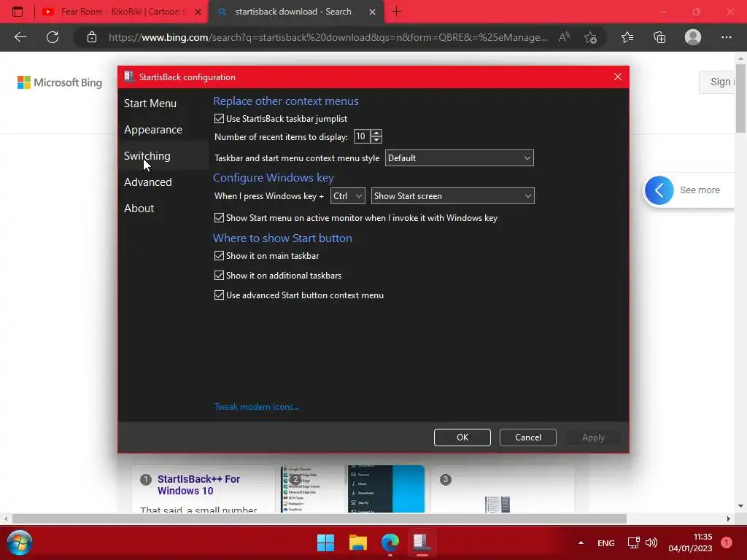
Task: Click the Cancel button
Action: point(528,437)
